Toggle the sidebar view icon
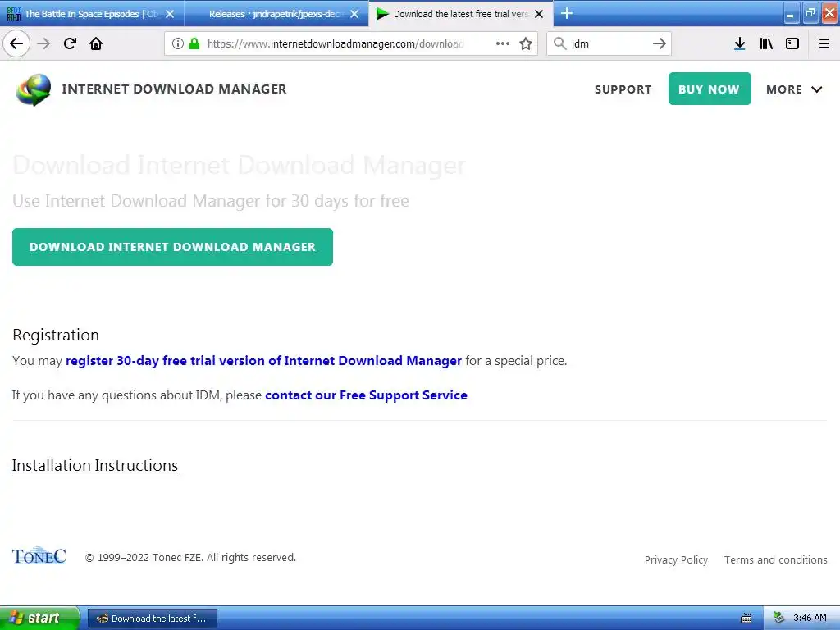 point(792,43)
